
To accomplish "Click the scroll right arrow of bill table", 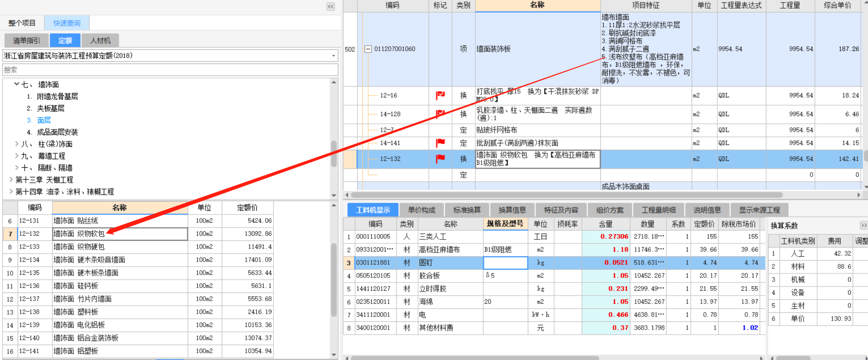I will click(x=858, y=195).
